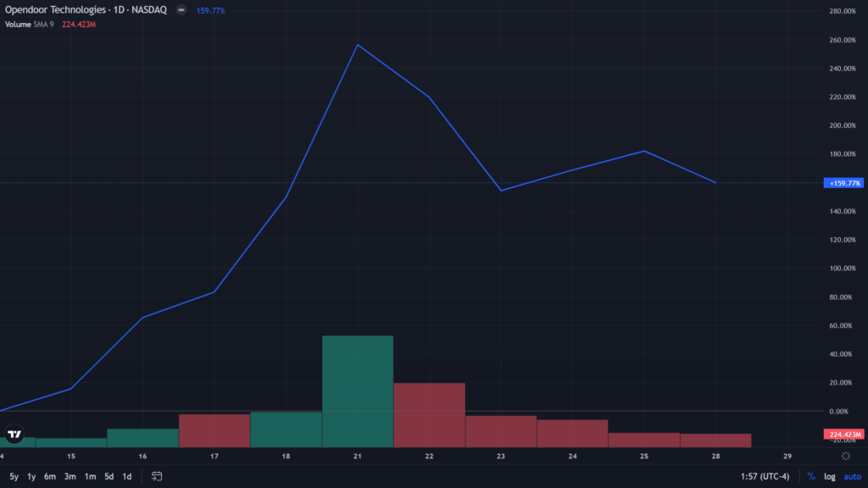Click the red 224.423M volume axis label
The image size is (868, 488).
pyautogui.click(x=843, y=435)
